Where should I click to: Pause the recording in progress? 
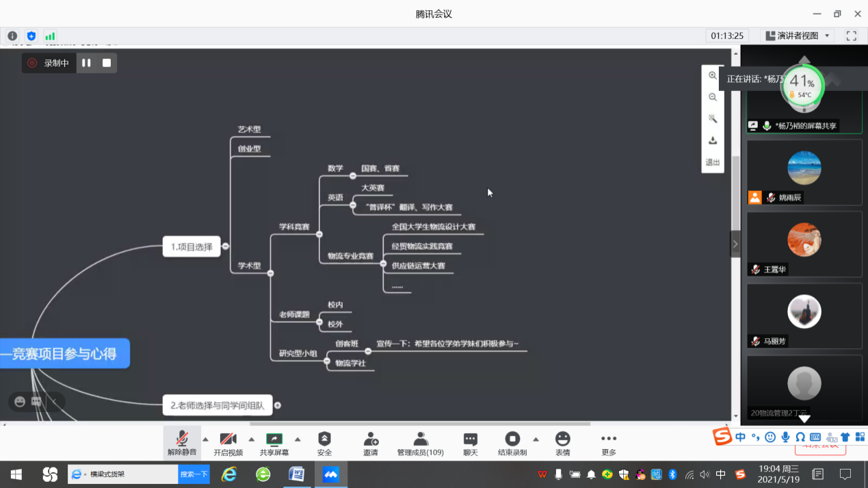[87, 63]
